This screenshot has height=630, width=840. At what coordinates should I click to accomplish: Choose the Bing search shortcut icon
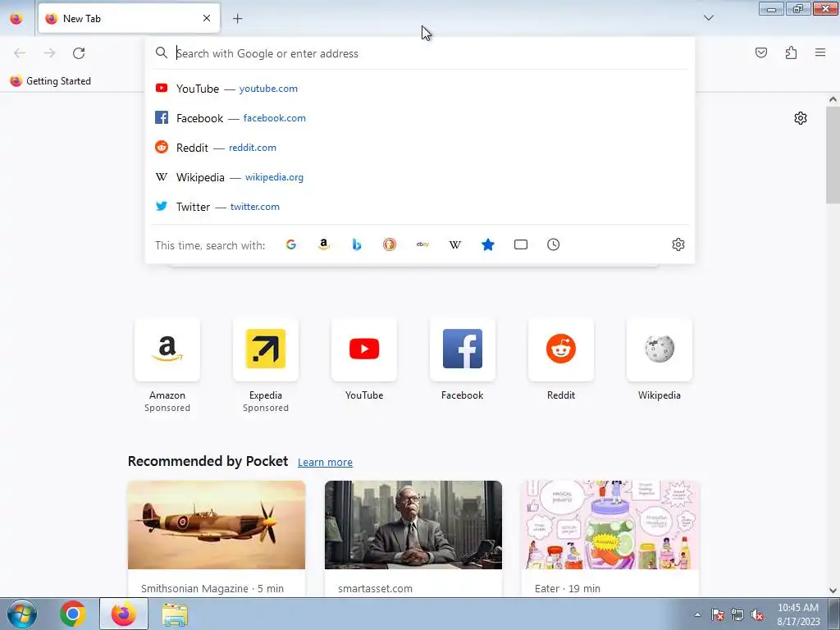(357, 244)
